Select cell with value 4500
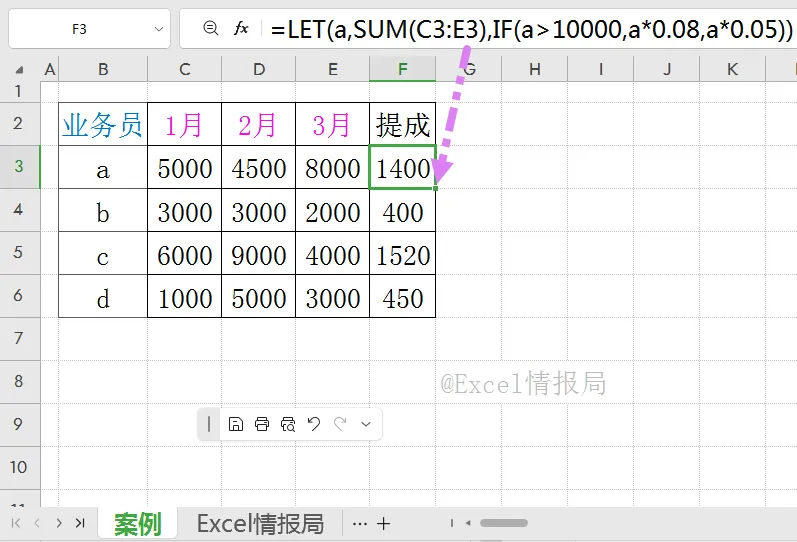Screen dimensions: 797x542 click(258, 167)
